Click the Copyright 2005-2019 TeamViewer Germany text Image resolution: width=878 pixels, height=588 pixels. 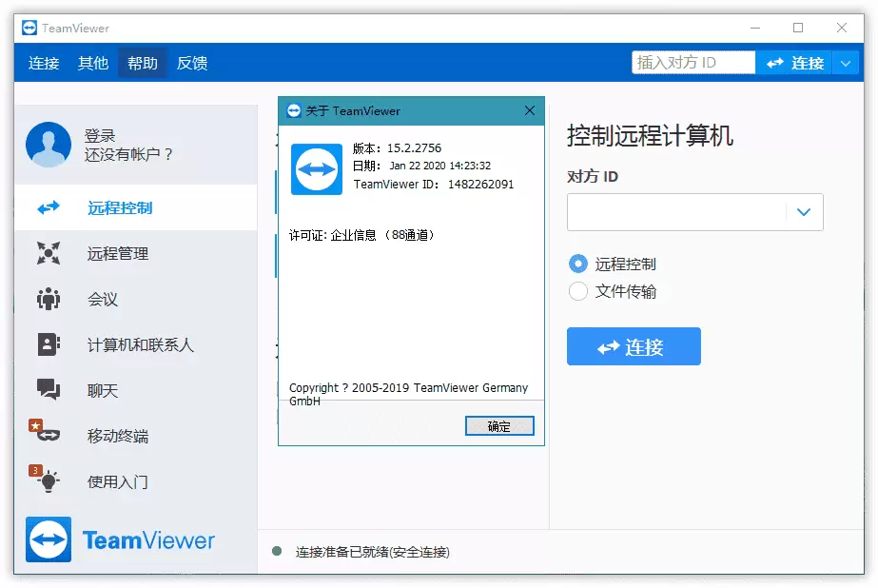(408, 394)
